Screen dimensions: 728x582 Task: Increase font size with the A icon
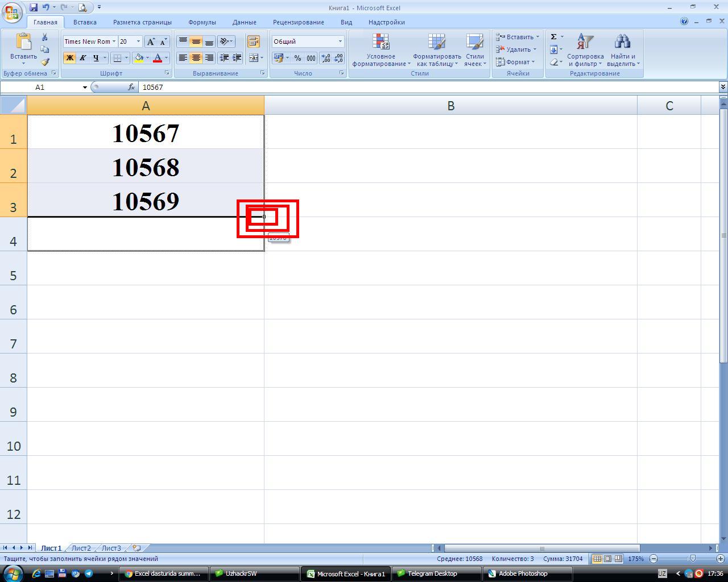pos(151,41)
